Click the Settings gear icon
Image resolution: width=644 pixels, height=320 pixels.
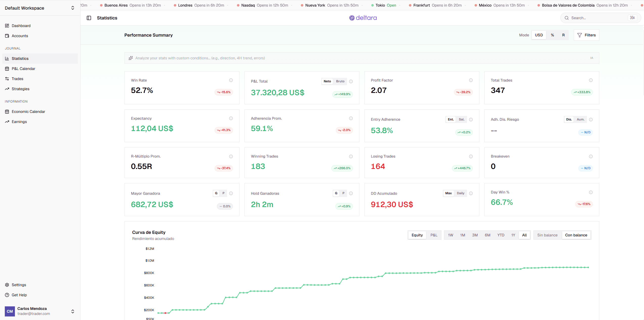click(x=7, y=285)
